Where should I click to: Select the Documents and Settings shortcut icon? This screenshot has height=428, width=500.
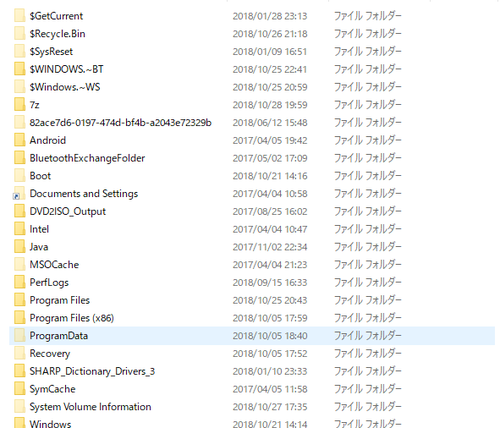pyautogui.click(x=19, y=194)
